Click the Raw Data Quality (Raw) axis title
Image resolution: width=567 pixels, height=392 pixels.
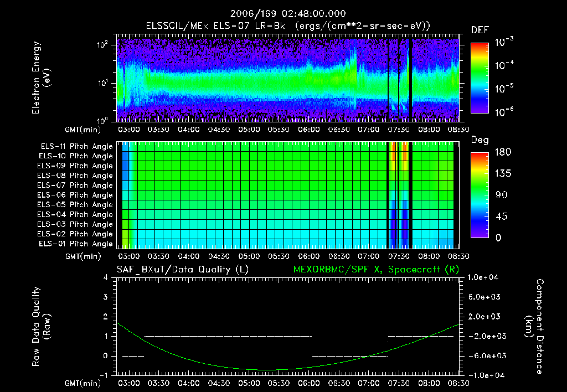(x=41, y=327)
